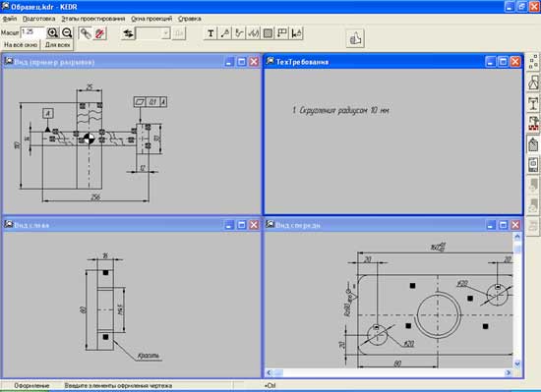Click the Масшт scale input field

pos(32,32)
